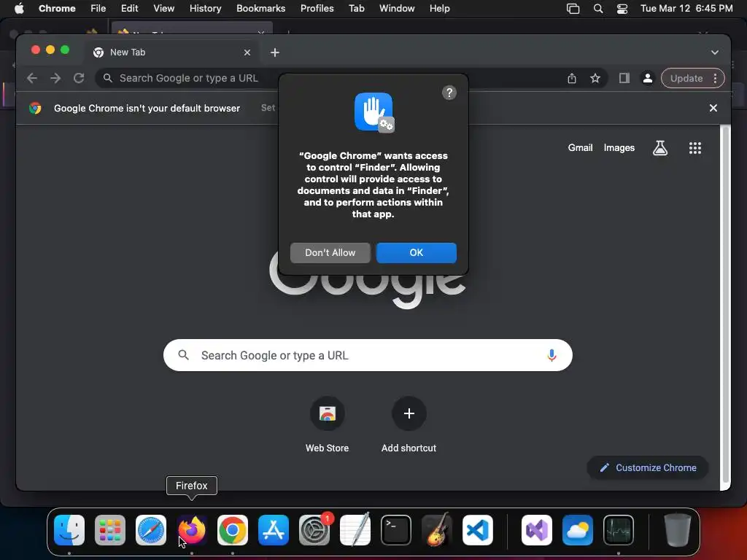Open the profile avatar icon
Screen dimensions: 747x560
[648, 78]
